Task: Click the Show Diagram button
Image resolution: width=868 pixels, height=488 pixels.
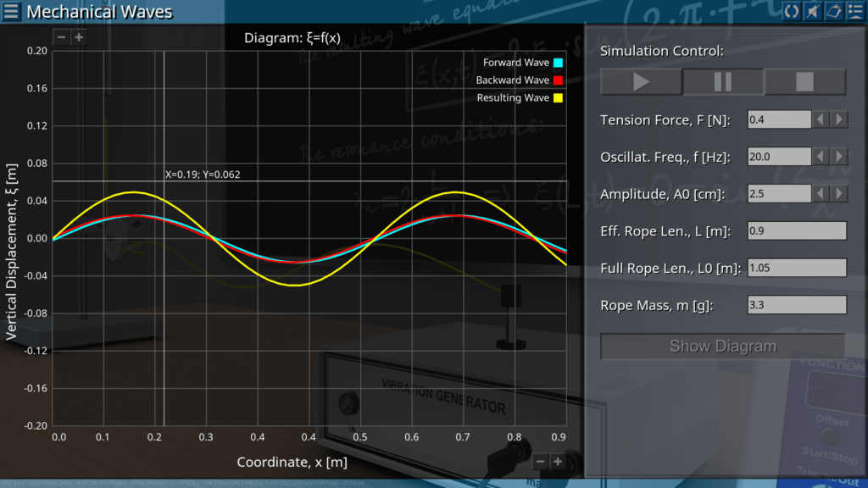Action: [722, 346]
